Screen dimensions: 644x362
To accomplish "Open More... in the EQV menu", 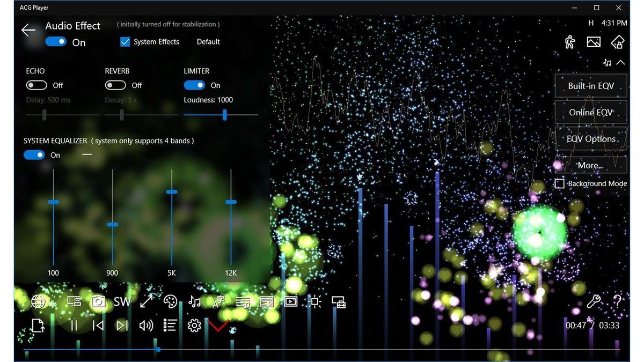I will point(591,165).
